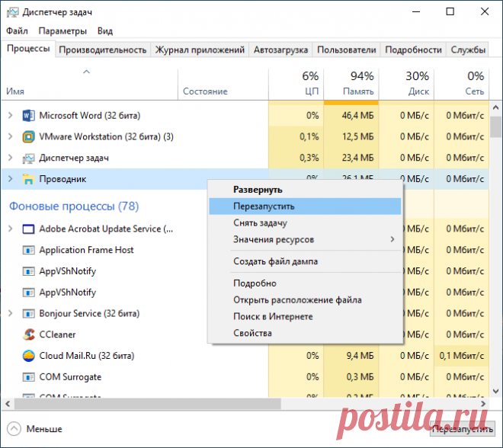Click the 0,1 Мбит/с network value
The image size is (503, 448).
point(462,356)
